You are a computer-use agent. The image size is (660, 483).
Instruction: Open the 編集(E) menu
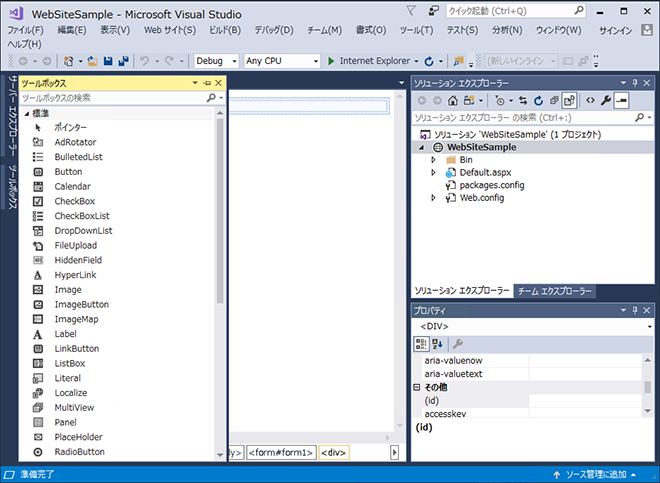click(x=72, y=30)
